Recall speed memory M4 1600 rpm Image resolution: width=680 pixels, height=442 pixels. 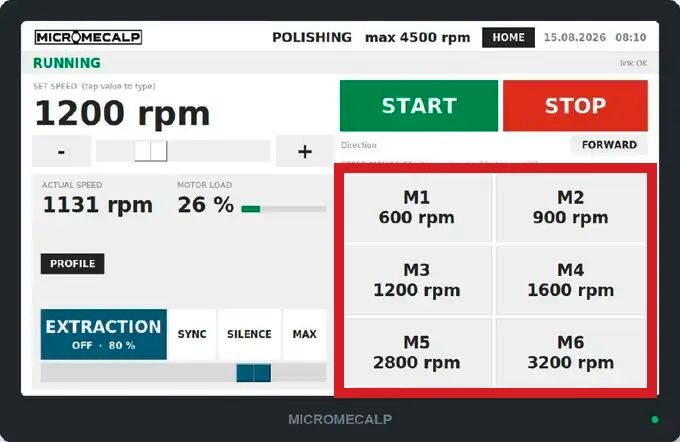(x=571, y=280)
